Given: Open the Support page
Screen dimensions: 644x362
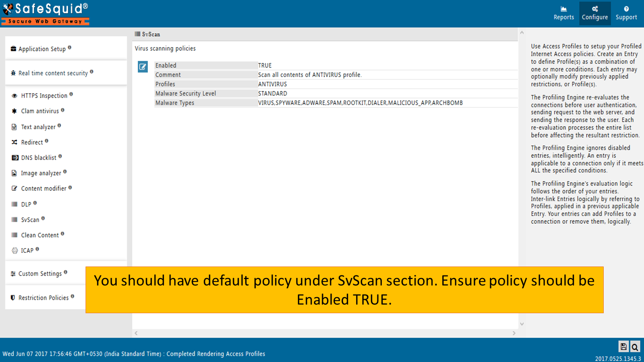Looking at the screenshot, I should (x=626, y=14).
